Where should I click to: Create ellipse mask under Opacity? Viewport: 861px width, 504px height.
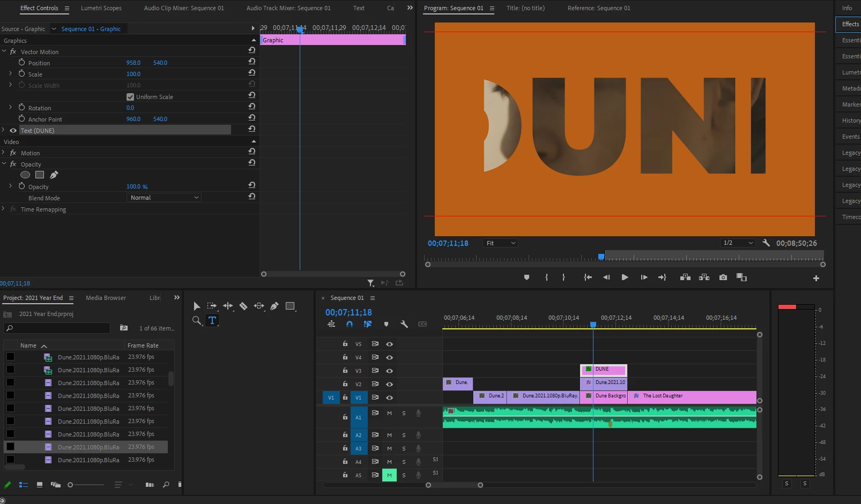click(x=25, y=175)
